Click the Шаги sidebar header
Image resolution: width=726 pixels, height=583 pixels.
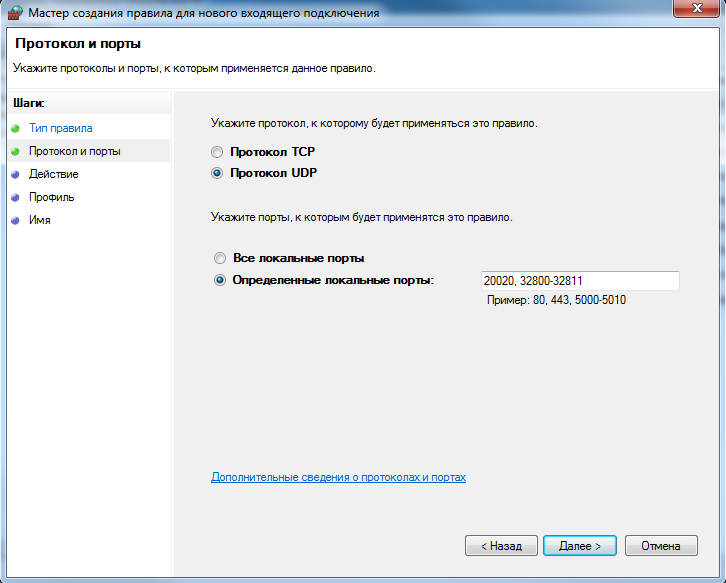(x=29, y=103)
